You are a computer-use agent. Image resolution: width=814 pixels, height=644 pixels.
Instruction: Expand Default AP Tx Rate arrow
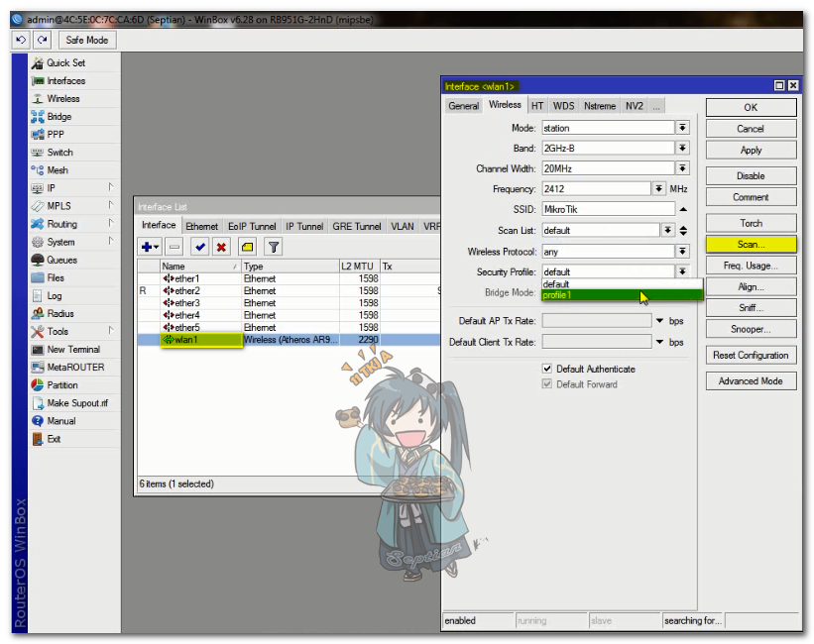[x=659, y=321]
